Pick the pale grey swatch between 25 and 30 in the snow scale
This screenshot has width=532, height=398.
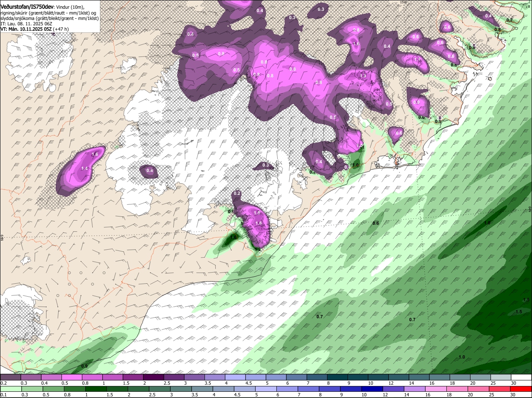[x=502, y=377]
